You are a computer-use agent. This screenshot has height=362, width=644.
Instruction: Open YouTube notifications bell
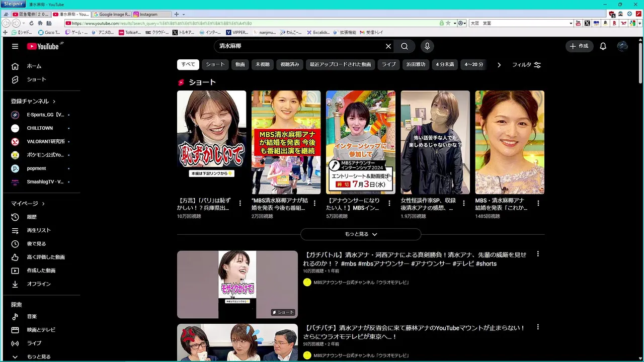click(x=603, y=46)
